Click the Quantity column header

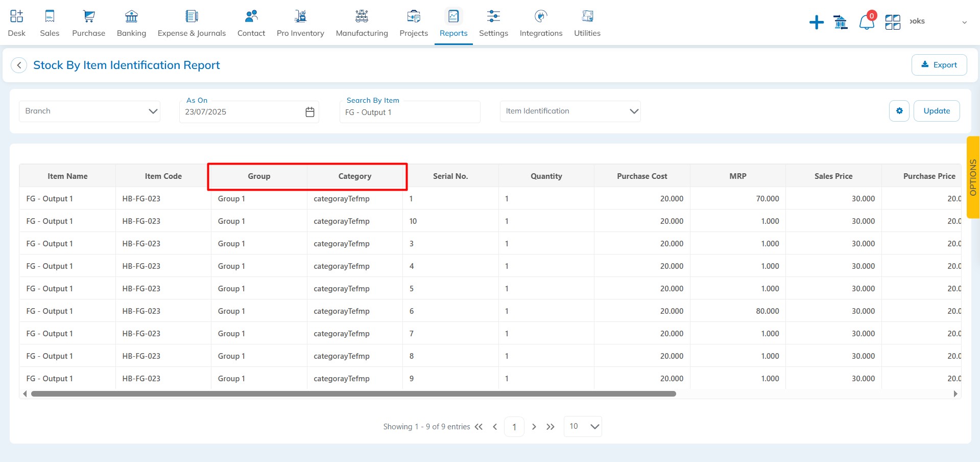pos(546,176)
